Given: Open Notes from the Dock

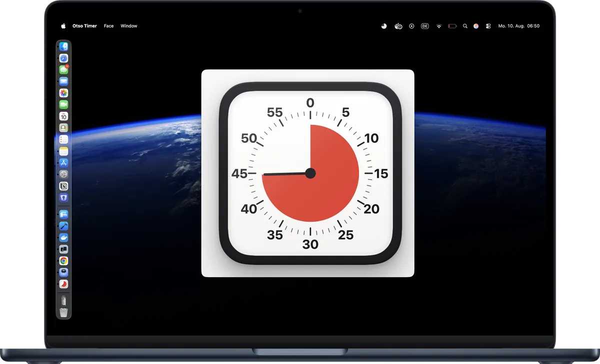Looking at the screenshot, I should tap(63, 151).
